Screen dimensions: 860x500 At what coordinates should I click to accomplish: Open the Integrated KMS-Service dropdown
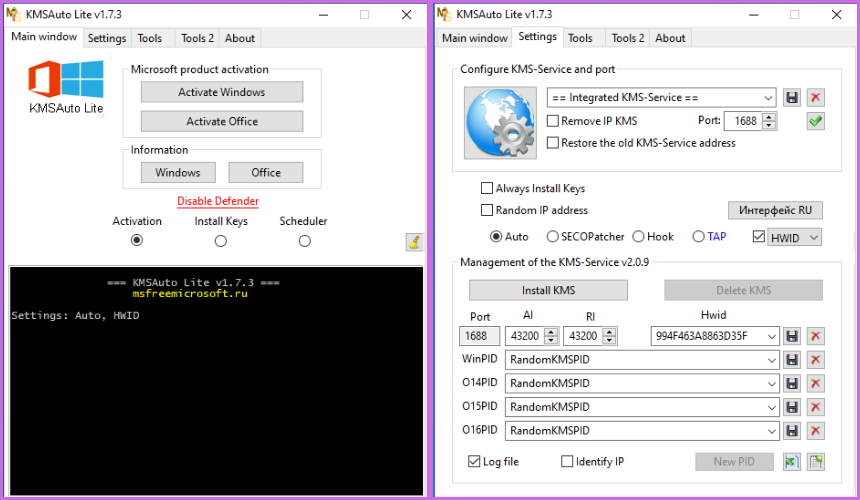[x=767, y=98]
